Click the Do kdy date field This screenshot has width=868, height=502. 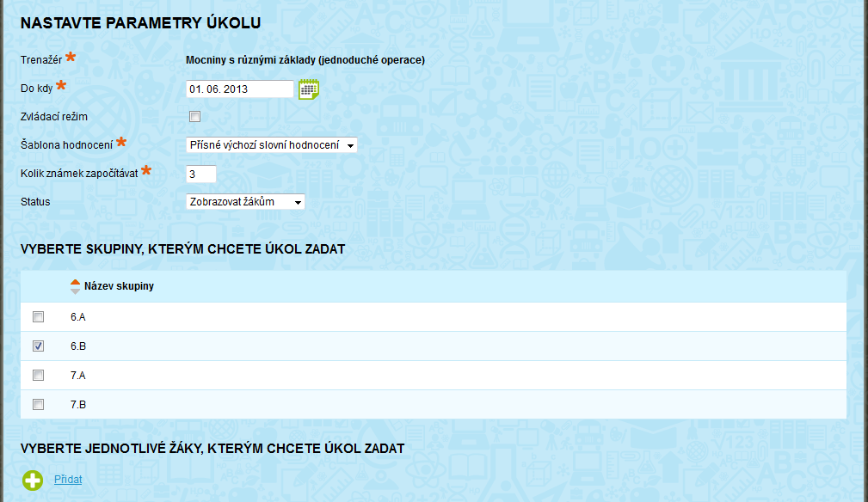coord(240,89)
